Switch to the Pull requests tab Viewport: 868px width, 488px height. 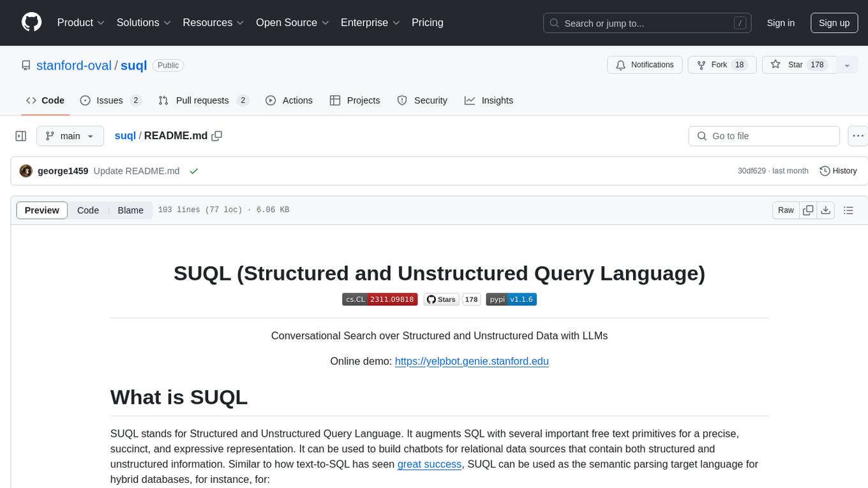[203, 100]
